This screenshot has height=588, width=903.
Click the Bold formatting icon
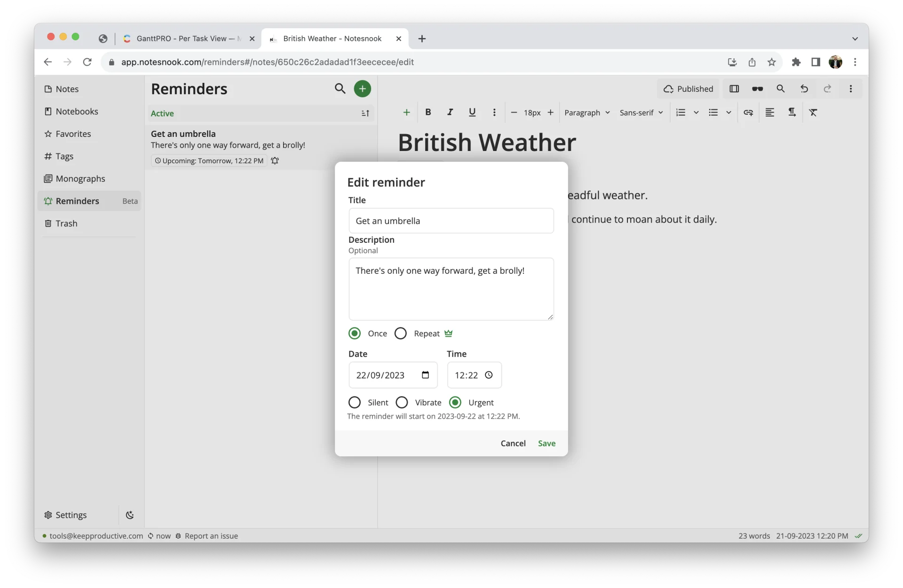pos(428,112)
